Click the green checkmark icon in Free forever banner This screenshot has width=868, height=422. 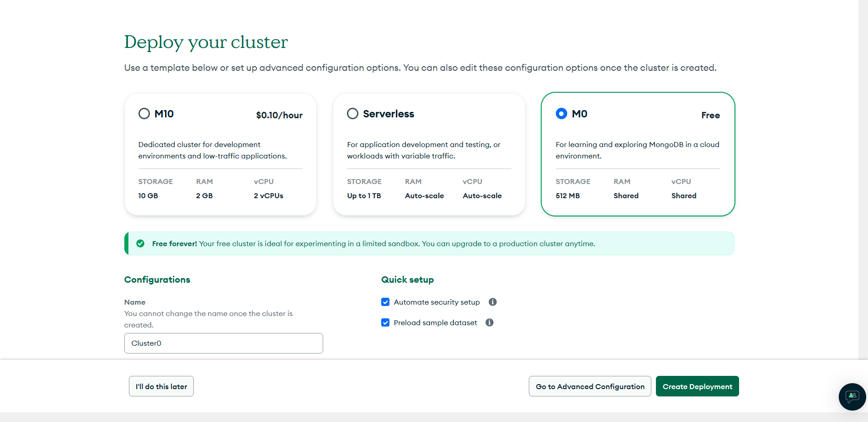click(140, 243)
